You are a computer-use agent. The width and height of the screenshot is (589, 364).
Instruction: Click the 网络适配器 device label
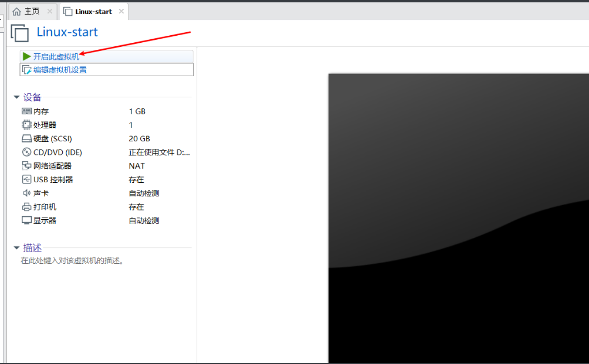pos(52,166)
